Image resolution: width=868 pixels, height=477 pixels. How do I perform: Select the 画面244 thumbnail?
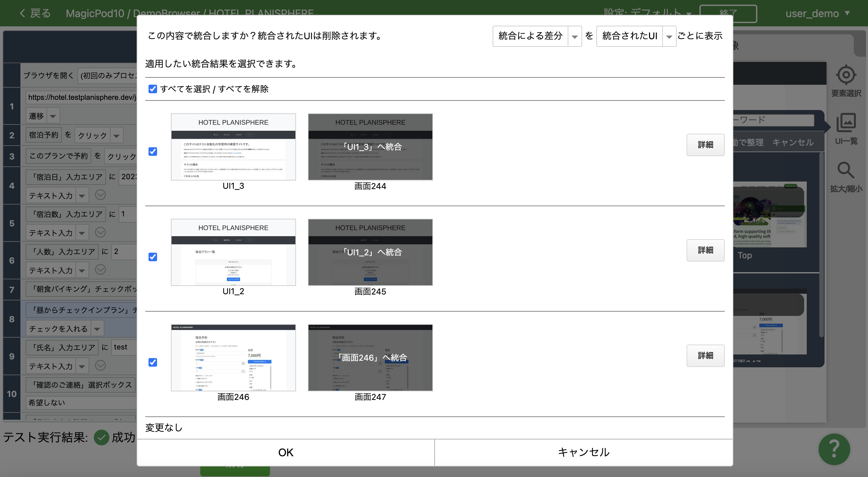370,147
